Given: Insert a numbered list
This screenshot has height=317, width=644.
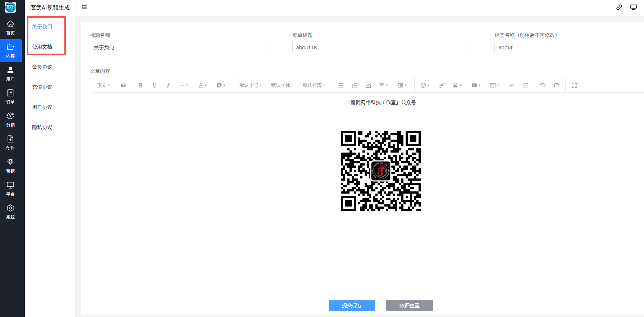Looking at the screenshot, I should tap(354, 85).
